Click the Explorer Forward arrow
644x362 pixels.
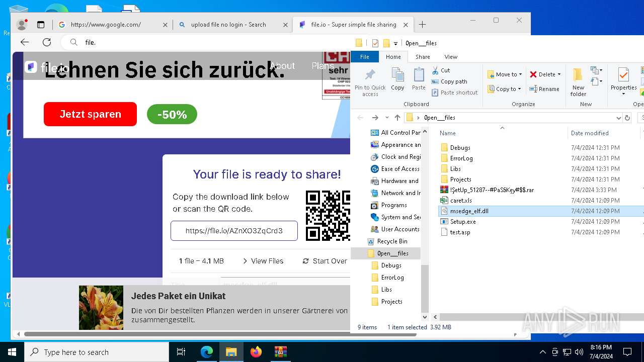point(375,118)
